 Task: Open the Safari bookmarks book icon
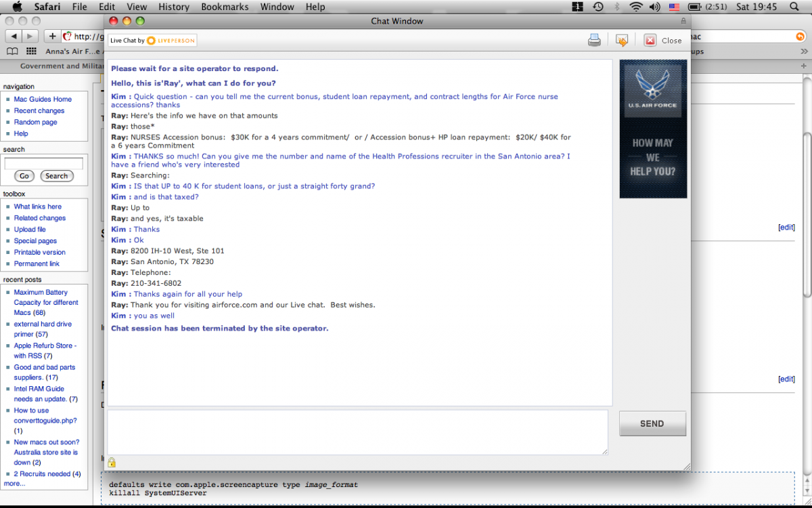click(12, 51)
